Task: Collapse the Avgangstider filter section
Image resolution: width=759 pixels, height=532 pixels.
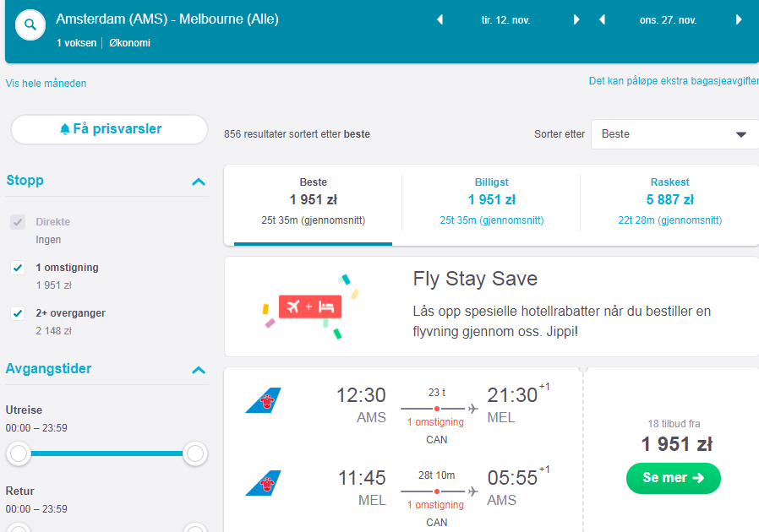Action: (199, 371)
